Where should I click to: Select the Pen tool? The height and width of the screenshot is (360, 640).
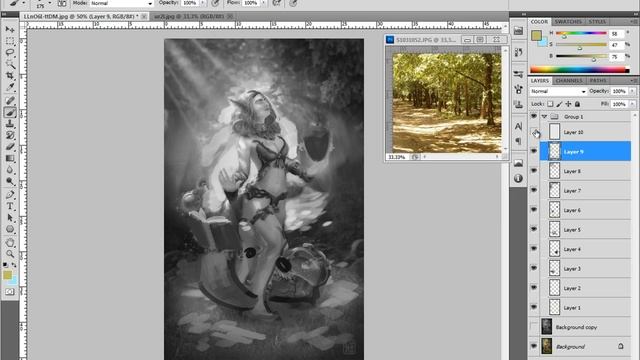tap(10, 195)
